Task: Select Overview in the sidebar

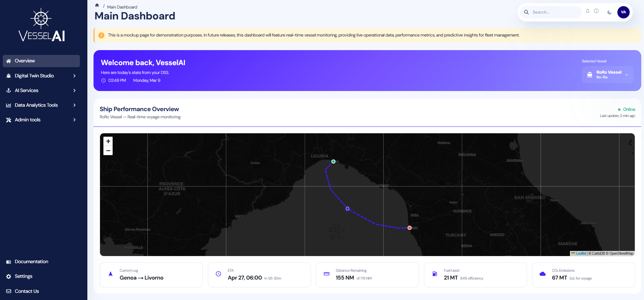Action: (41, 61)
